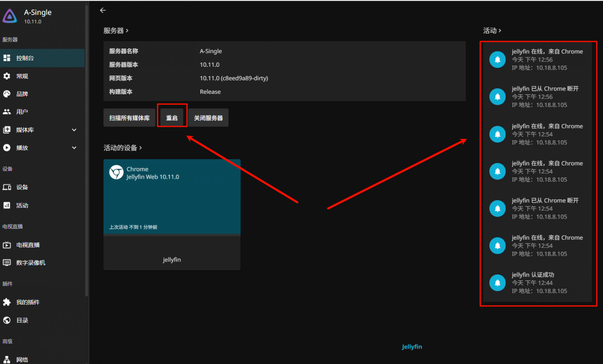The width and height of the screenshot is (603, 364).
Task: Open 数字录像机 DVR icon
Action: (x=7, y=263)
